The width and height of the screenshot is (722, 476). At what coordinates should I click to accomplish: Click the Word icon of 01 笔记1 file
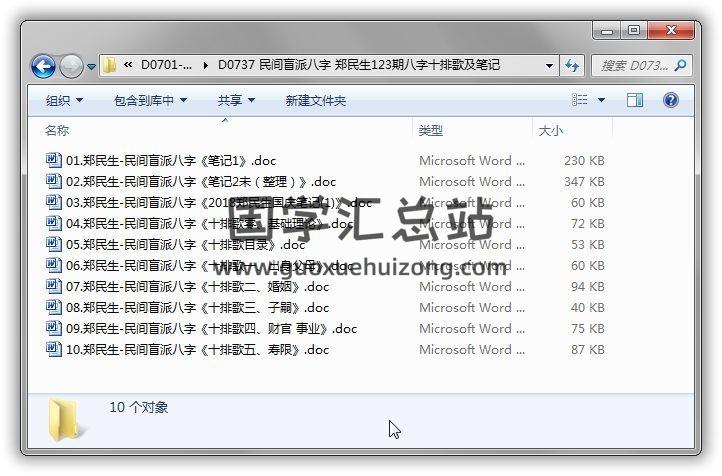pos(53,160)
